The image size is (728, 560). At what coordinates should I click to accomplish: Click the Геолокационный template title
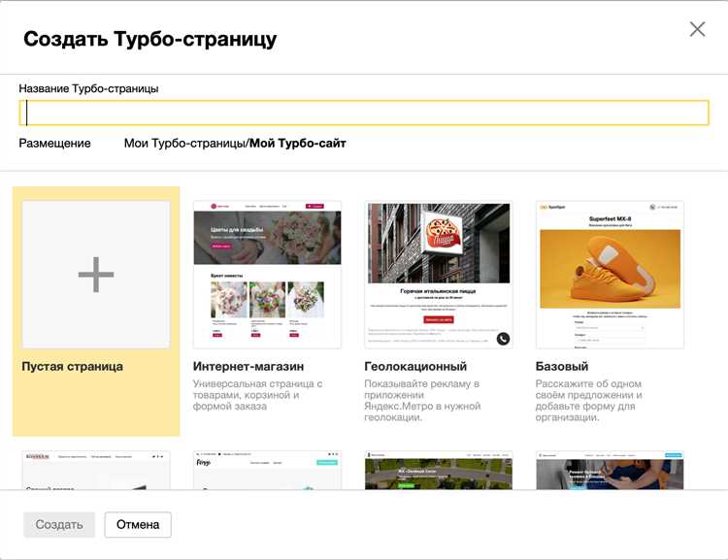point(415,367)
